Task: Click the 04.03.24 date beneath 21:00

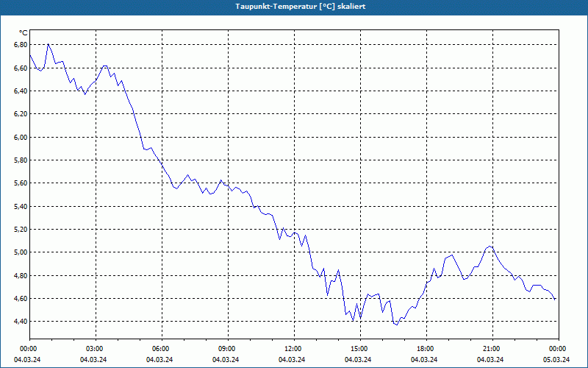Action: pyautogui.click(x=490, y=359)
